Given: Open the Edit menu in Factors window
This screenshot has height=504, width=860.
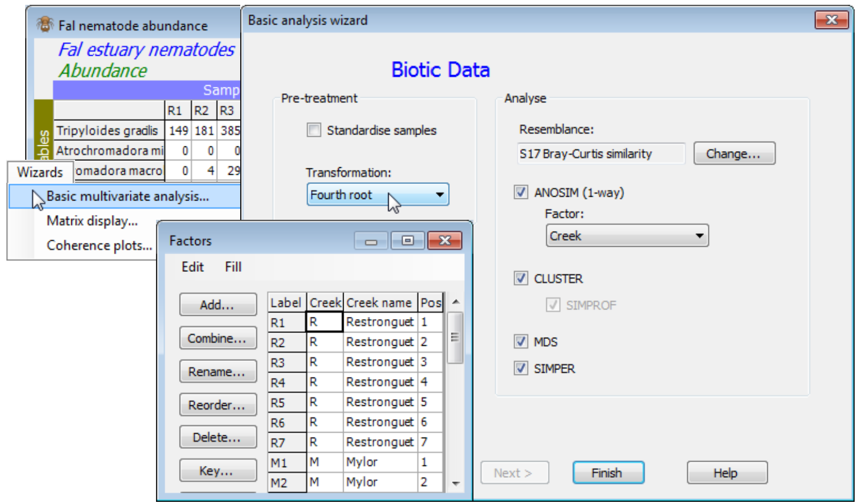Looking at the screenshot, I should 192,267.
